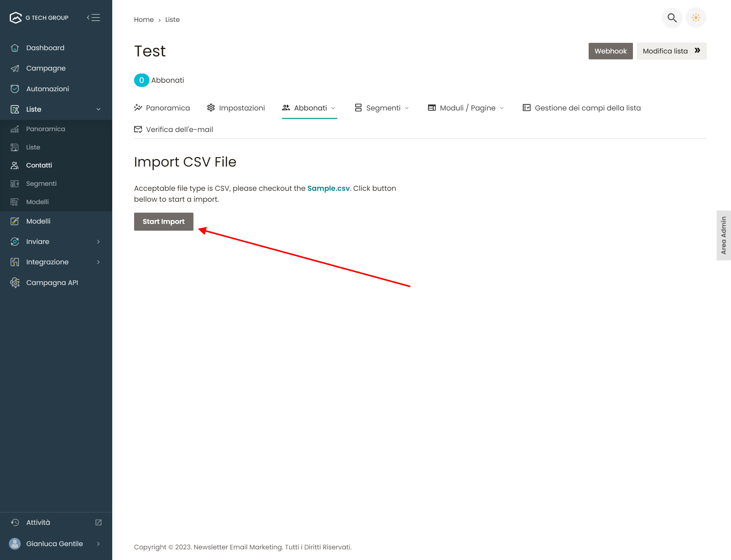The width and height of the screenshot is (731, 560).
Task: Expand the Integrazione sidebar menu
Action: click(x=98, y=262)
